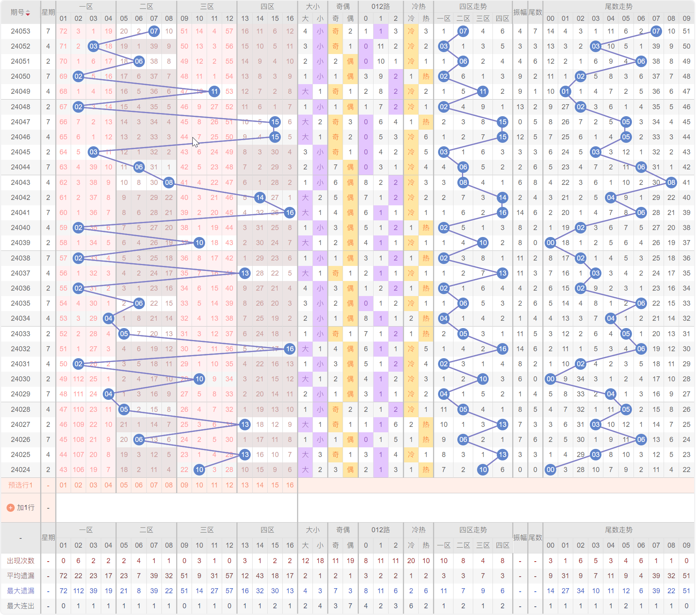Click ball 07 in 二区 of row 24053
This screenshot has width=698, height=616.
point(154,31)
